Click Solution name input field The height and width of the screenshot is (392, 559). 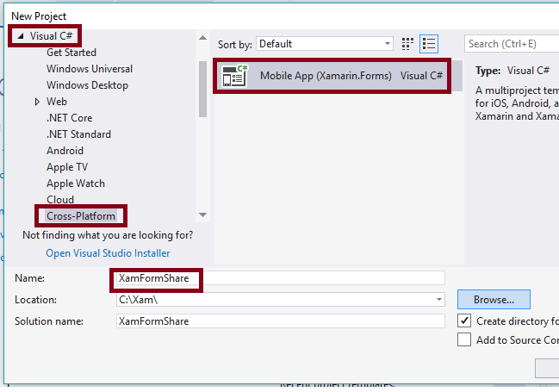281,321
